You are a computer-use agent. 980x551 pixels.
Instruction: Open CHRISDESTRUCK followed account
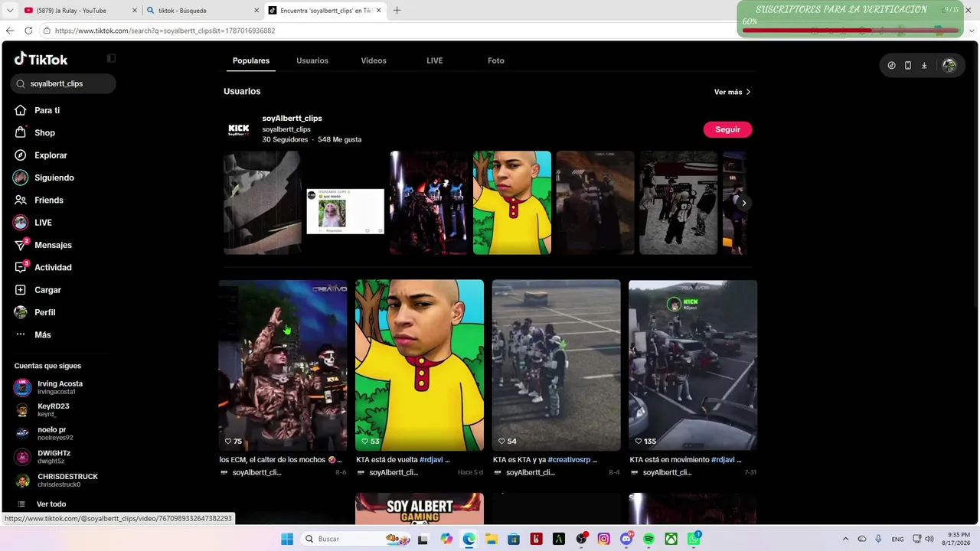pos(67,480)
